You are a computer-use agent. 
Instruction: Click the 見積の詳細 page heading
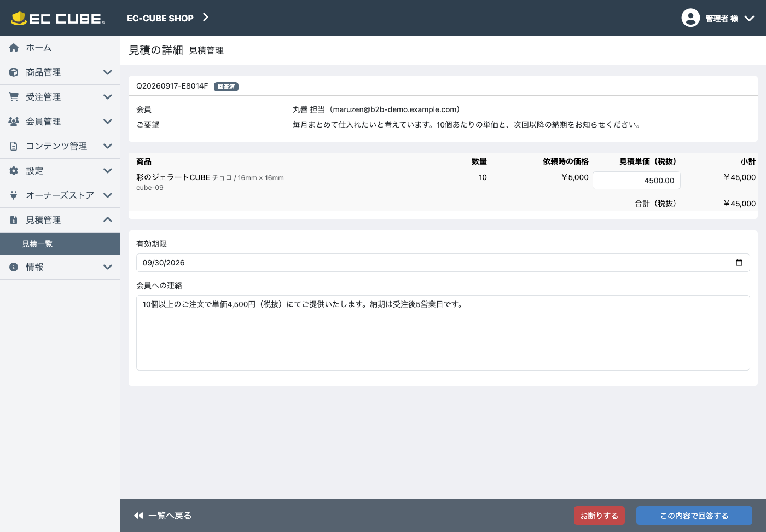(x=156, y=50)
